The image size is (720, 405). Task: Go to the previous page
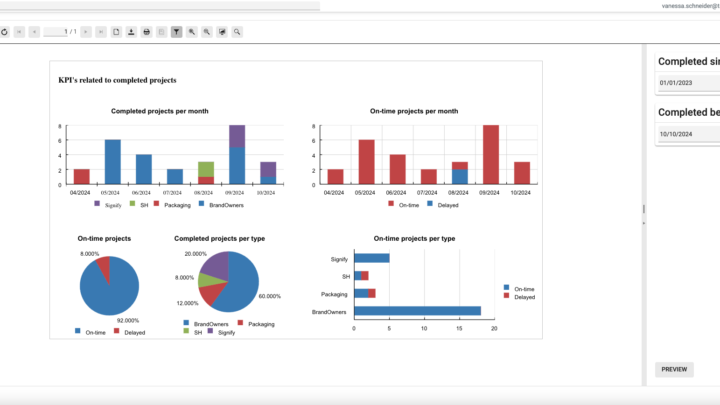pos(34,32)
